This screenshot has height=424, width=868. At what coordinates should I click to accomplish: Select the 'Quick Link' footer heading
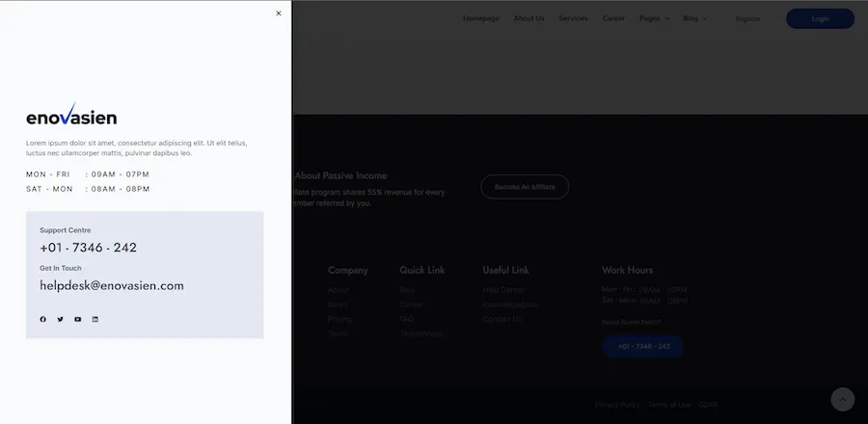coord(421,271)
